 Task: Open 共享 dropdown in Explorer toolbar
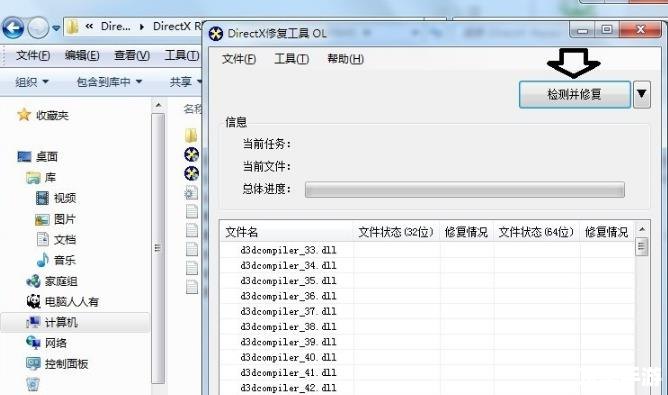185,81
